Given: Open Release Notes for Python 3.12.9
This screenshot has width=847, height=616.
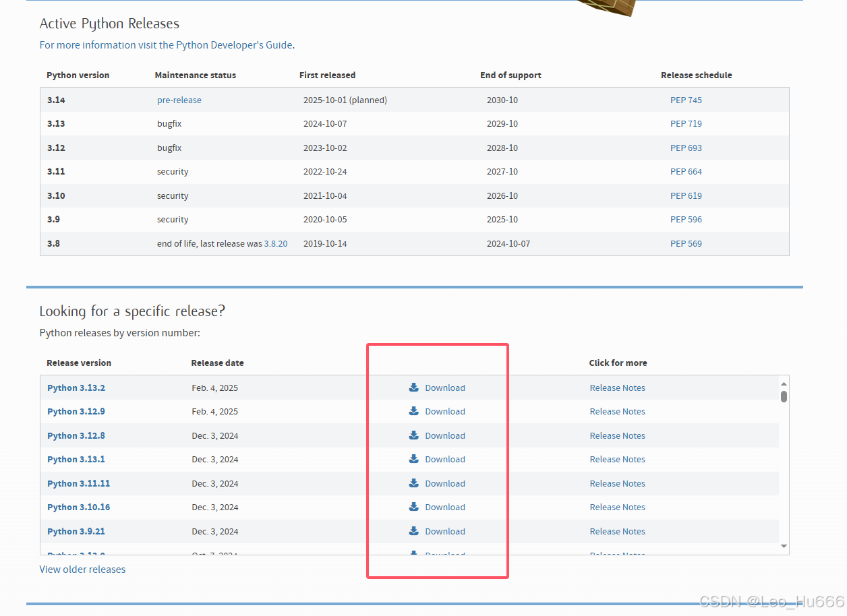Looking at the screenshot, I should click(617, 411).
